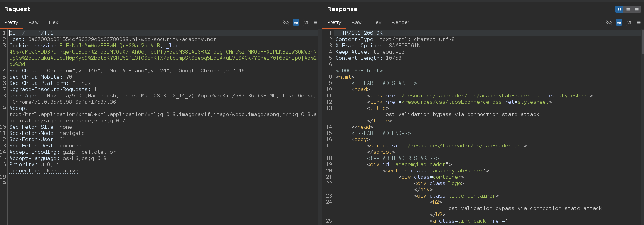Show non-printable characters in Response panel
644x225 pixels.
(629, 22)
